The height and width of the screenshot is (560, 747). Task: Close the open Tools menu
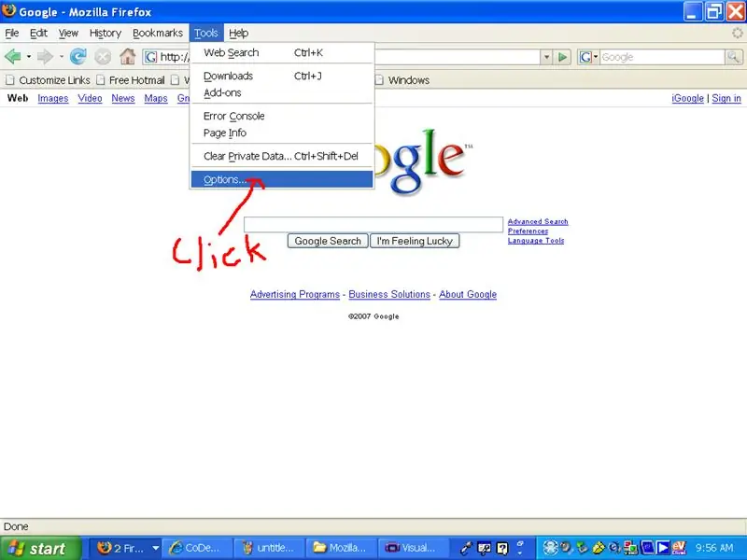pyautogui.click(x=205, y=33)
